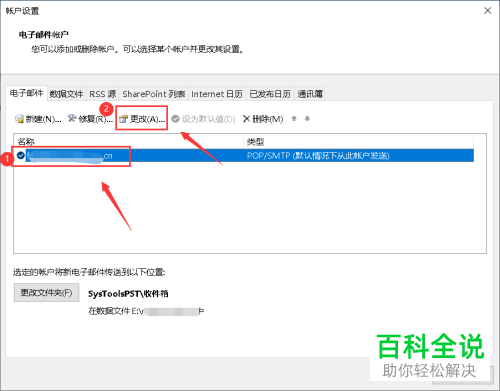
Task: Click the 删除(M) remove account button
Action: (263, 119)
